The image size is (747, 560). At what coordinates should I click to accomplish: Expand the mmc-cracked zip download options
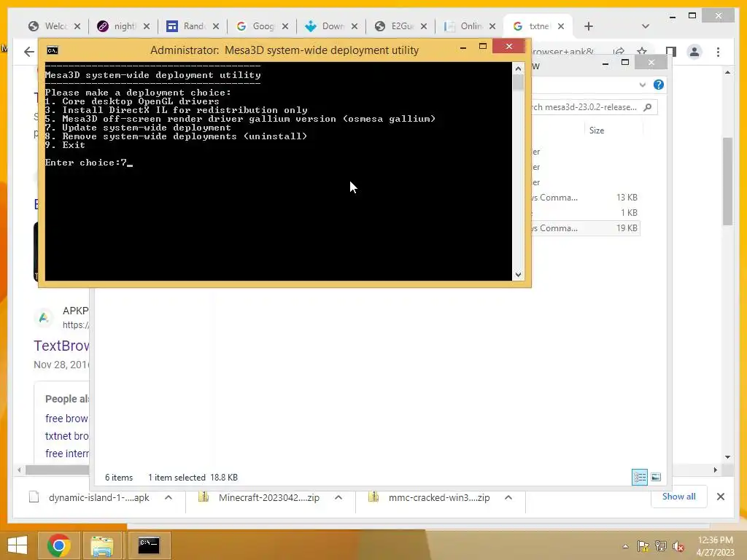point(508,497)
